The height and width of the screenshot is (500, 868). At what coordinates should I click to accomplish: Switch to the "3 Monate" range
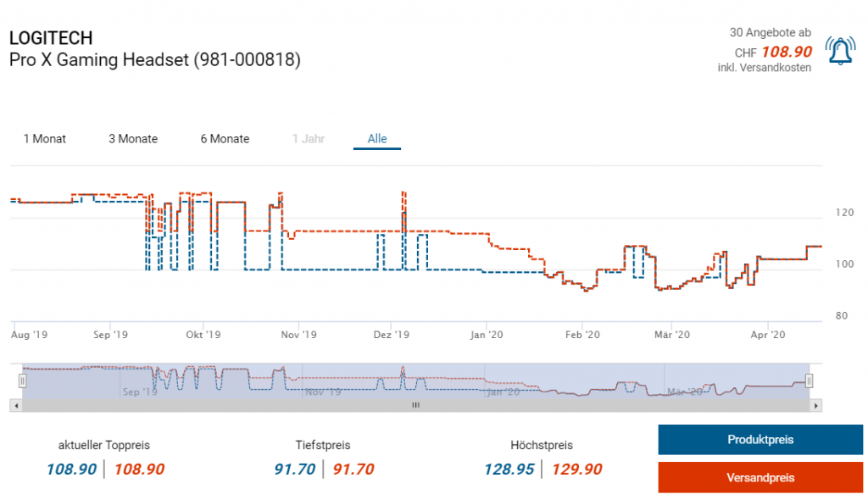[x=133, y=139]
